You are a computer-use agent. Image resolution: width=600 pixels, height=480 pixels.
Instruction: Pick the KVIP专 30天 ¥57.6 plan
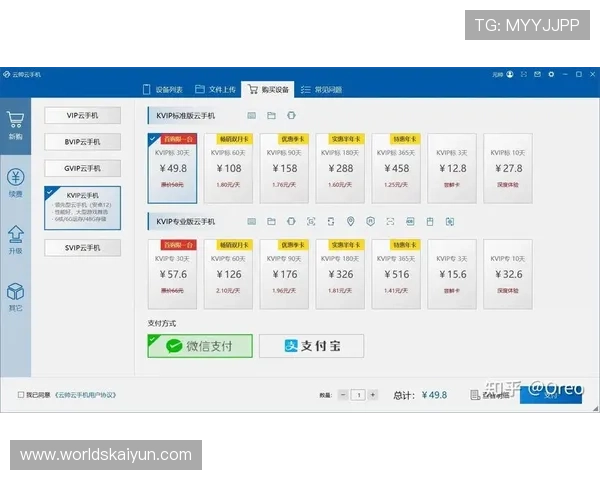[173, 274]
